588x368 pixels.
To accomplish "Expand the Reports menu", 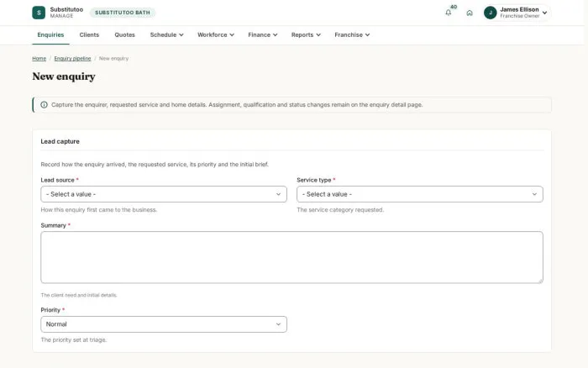I will [x=306, y=35].
